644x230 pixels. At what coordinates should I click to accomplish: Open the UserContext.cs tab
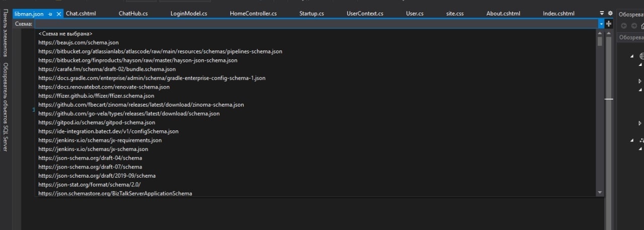click(x=365, y=14)
